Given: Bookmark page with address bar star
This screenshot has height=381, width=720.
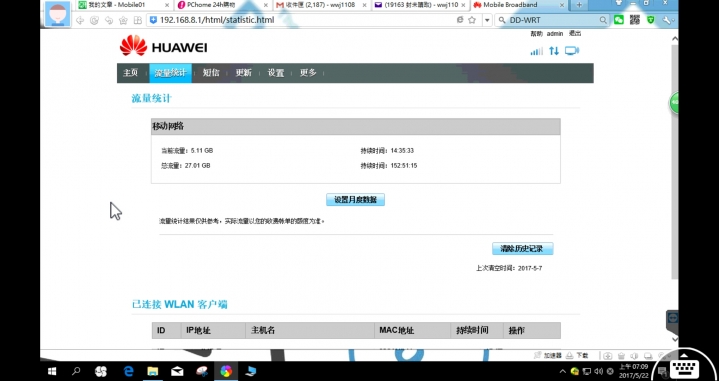Looking at the screenshot, I should point(472,20).
